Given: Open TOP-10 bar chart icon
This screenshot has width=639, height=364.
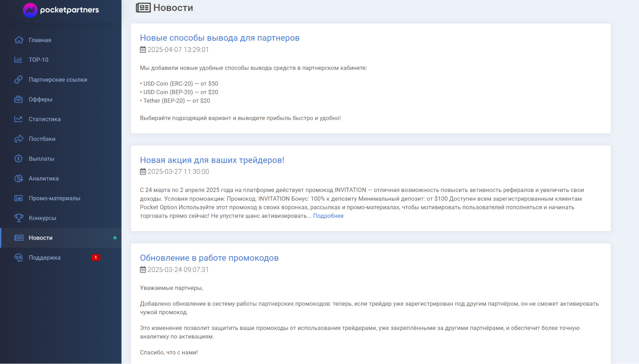Looking at the screenshot, I should click(x=19, y=60).
